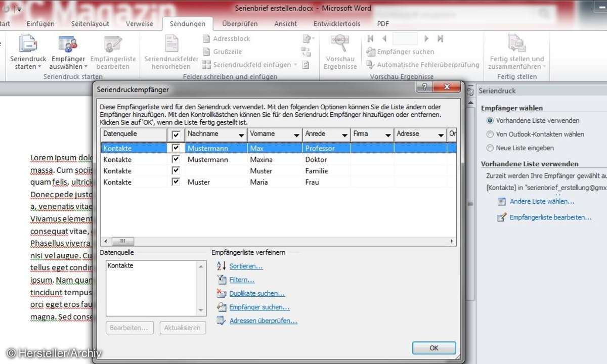Viewport: 607px width, 364px height.
Task: Open Empfänger auswählen menu
Action: (x=69, y=52)
